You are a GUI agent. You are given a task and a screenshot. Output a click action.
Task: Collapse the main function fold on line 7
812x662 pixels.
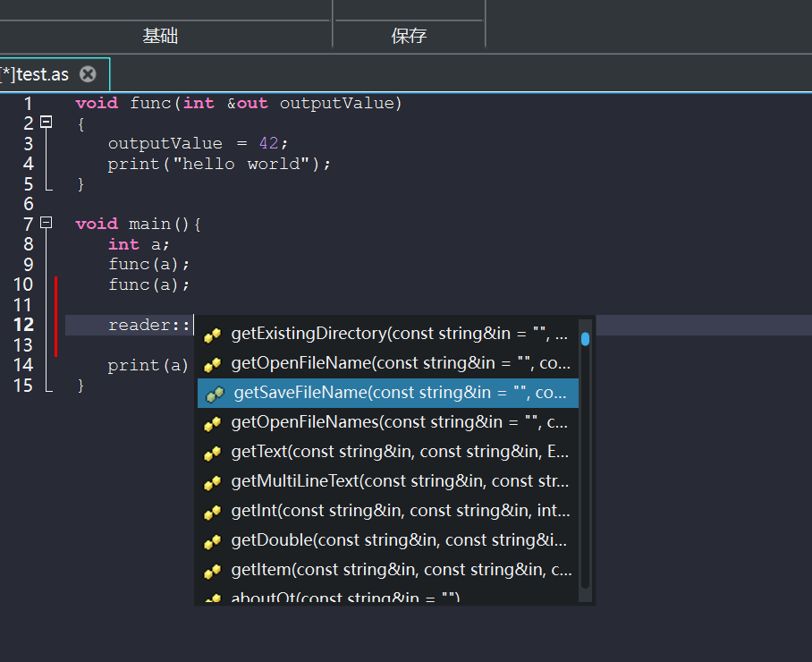tap(47, 223)
